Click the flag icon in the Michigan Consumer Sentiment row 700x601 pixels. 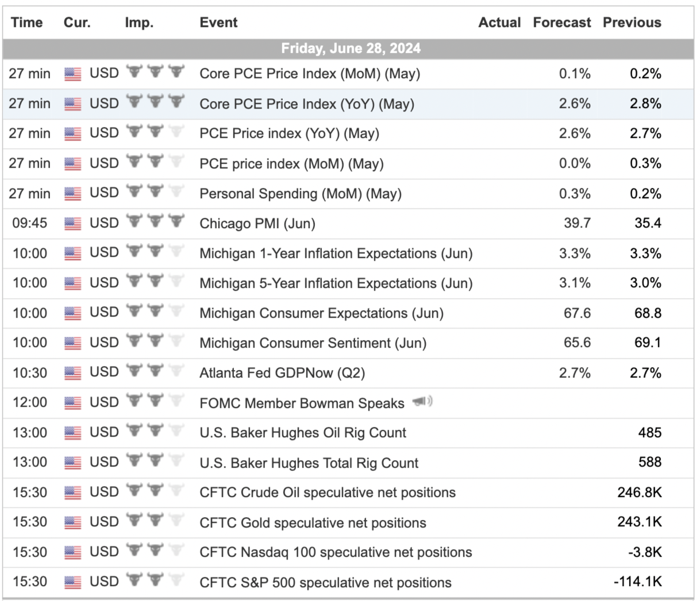[x=72, y=343]
